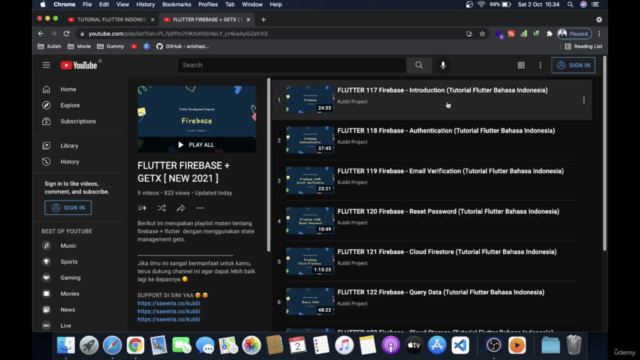Open GitHub bookmark in bookmarks bar
This screenshot has width=640, height=360.
tap(182, 47)
